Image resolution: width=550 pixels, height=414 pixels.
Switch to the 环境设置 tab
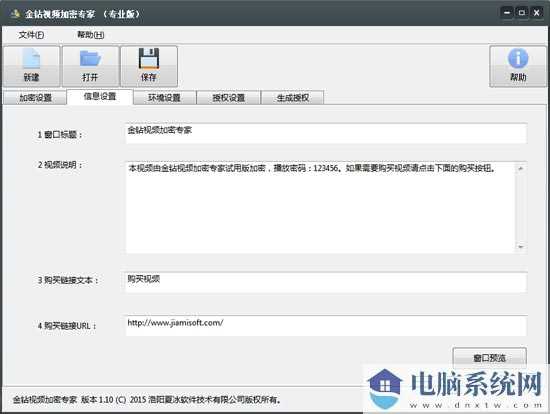[x=164, y=98]
